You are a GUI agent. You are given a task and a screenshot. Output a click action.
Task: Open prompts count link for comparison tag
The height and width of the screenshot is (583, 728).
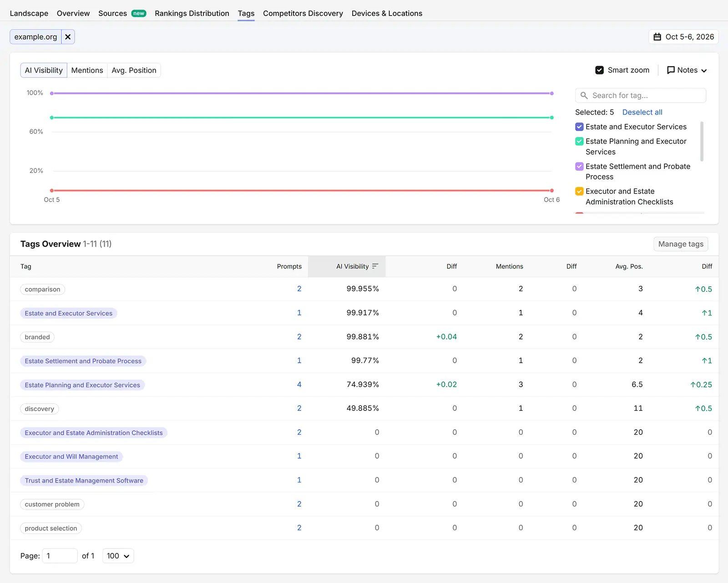pos(299,289)
